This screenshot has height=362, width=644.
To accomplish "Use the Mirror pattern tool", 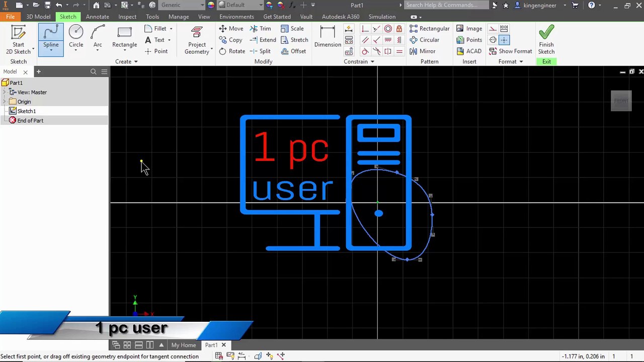I will pos(422,51).
